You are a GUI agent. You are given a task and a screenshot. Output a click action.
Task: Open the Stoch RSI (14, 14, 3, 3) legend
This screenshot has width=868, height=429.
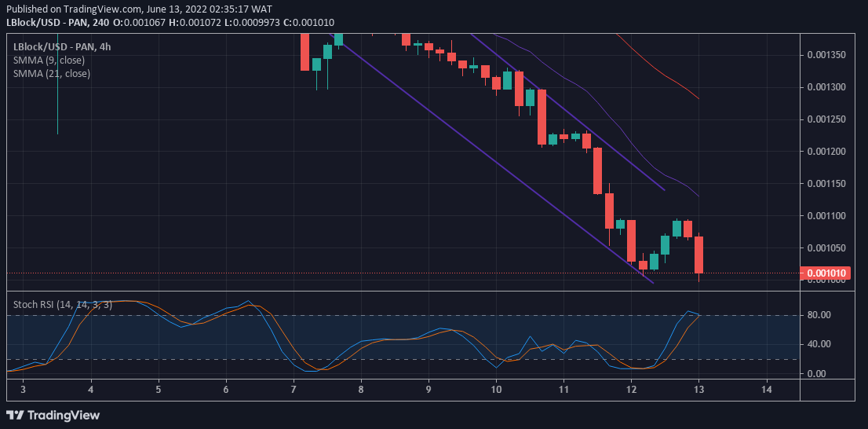[63, 304]
